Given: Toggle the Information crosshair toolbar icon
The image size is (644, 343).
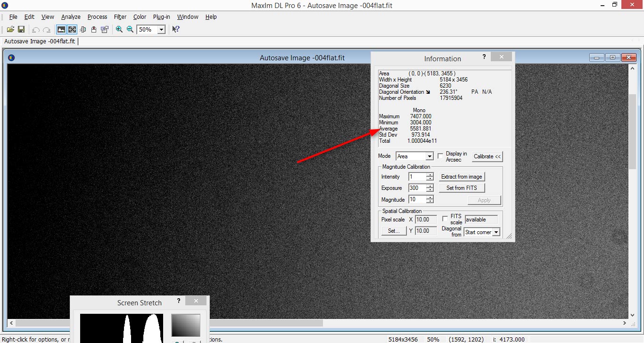Looking at the screenshot, I should 72,29.
